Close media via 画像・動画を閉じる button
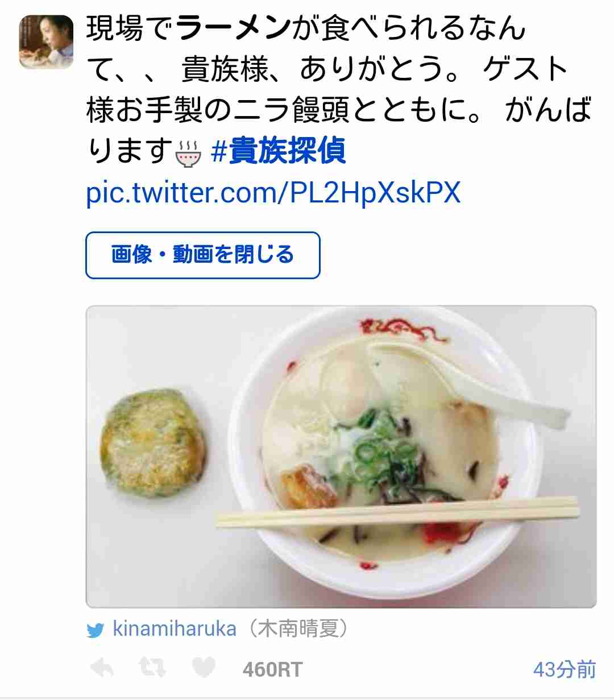Viewport: 614px width, 700px height. point(203,255)
